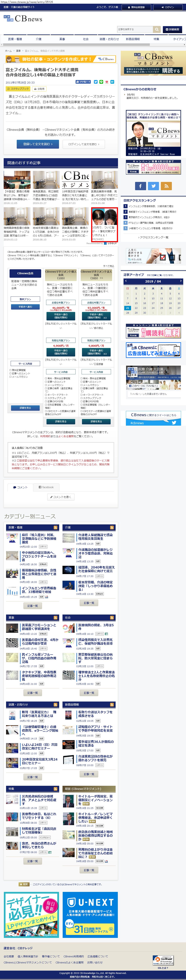Open 新商品情報 in navigation menu
Image resolution: width=186 pixels, height=980 pixels.
pos(133,39)
